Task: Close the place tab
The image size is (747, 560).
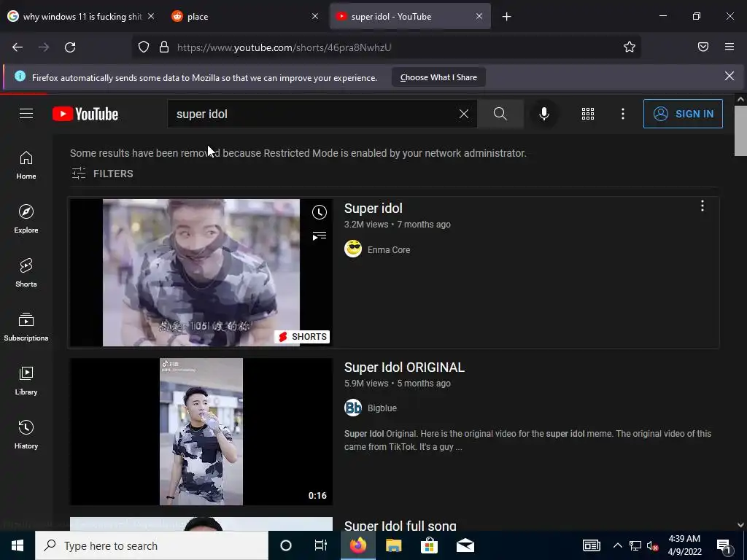Action: tap(315, 16)
